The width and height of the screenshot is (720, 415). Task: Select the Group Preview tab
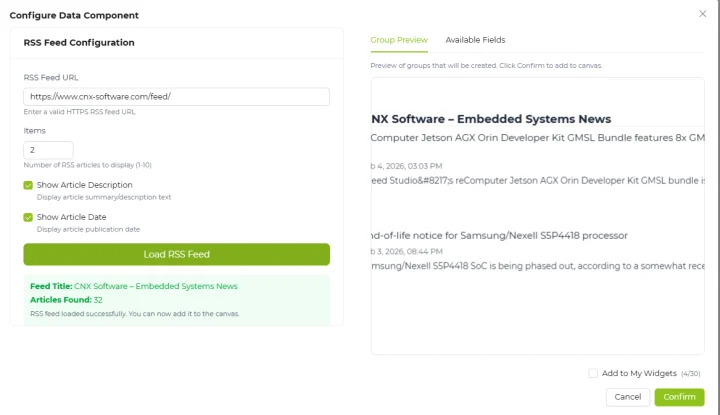point(399,40)
